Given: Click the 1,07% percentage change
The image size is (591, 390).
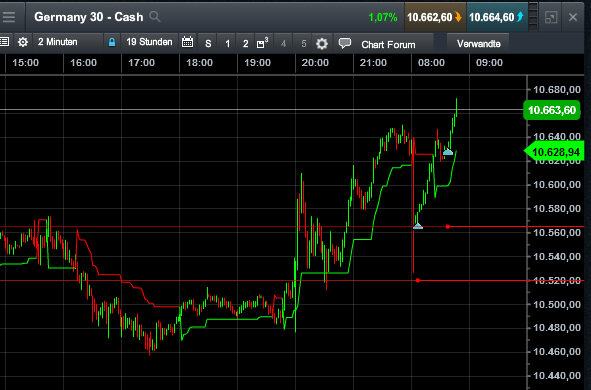Looking at the screenshot, I should (x=383, y=17).
